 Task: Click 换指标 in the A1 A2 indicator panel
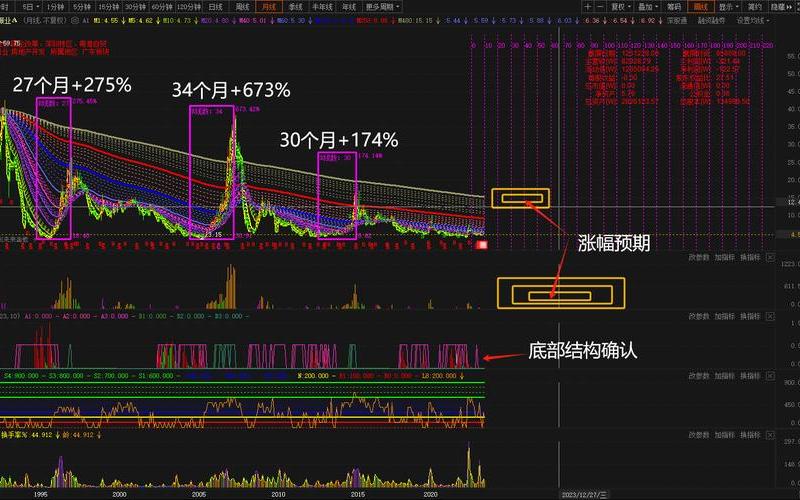[750, 316]
